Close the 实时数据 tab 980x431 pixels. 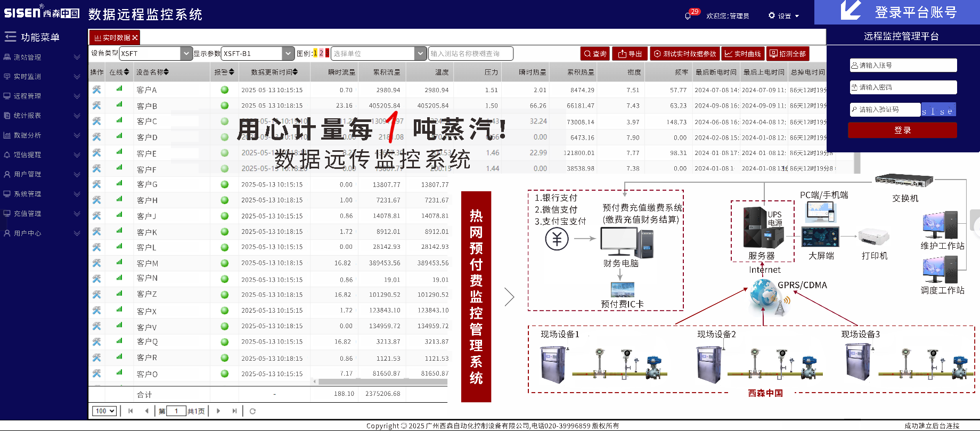pyautogui.click(x=135, y=38)
